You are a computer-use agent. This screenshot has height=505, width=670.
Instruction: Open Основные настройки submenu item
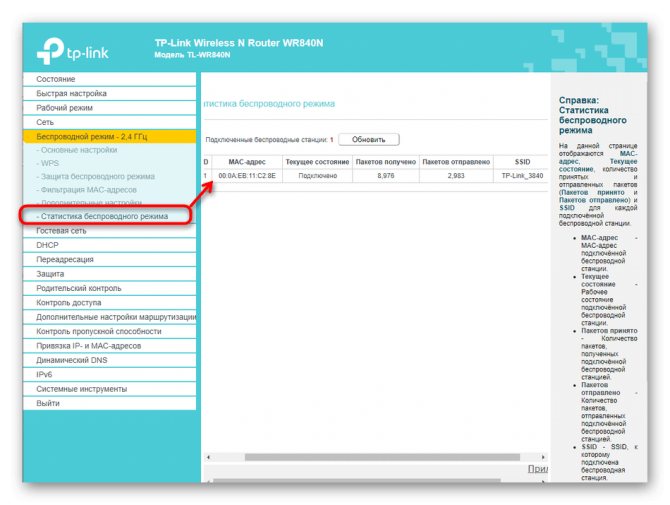click(x=76, y=150)
